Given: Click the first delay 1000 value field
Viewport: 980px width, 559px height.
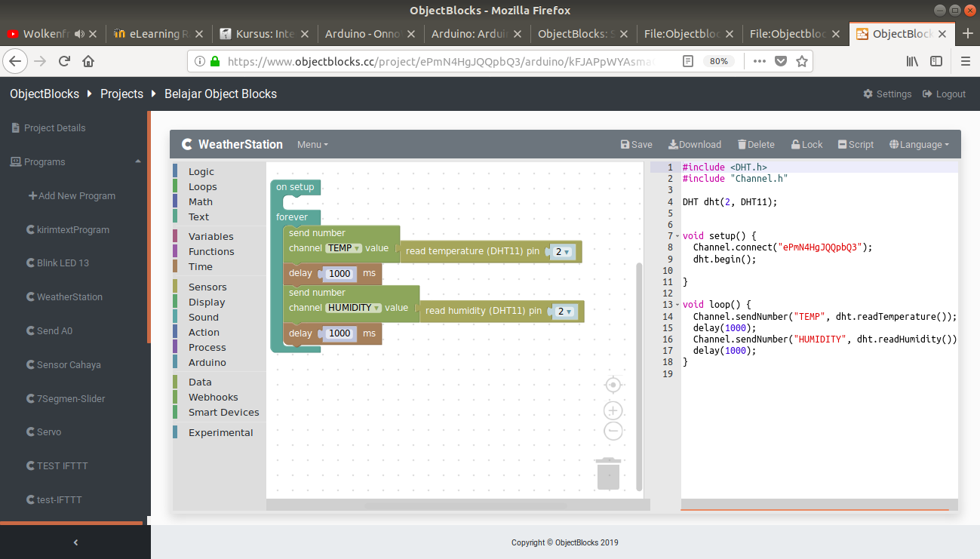Looking at the screenshot, I should [339, 273].
